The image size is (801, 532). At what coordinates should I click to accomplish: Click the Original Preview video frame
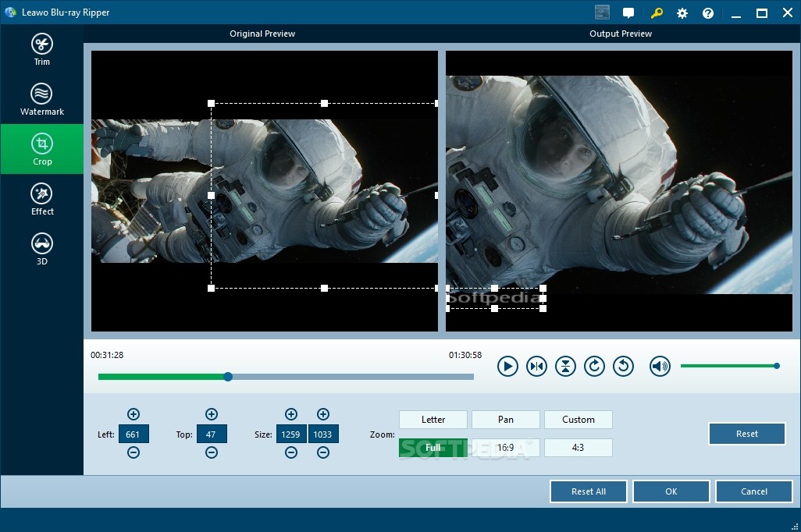264,191
